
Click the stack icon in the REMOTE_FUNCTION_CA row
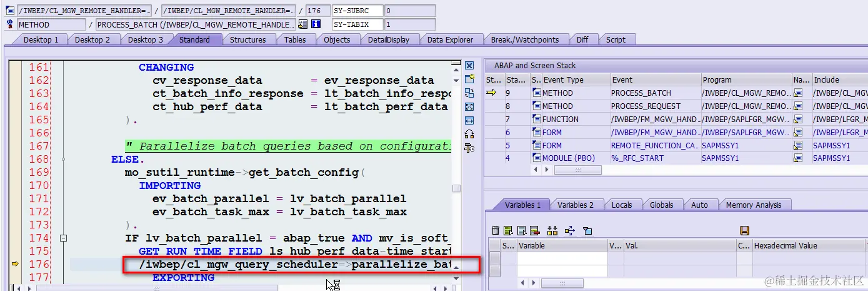[536, 145]
